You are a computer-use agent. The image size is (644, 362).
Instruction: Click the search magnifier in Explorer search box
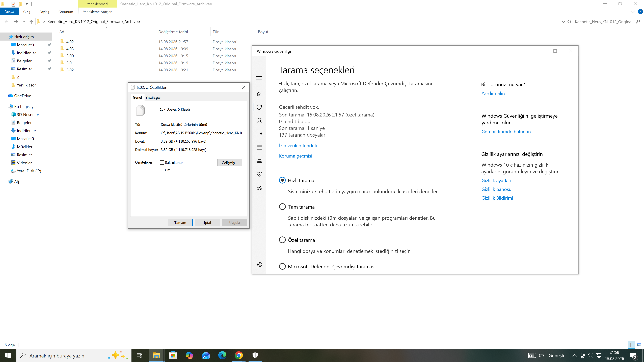point(638,21)
